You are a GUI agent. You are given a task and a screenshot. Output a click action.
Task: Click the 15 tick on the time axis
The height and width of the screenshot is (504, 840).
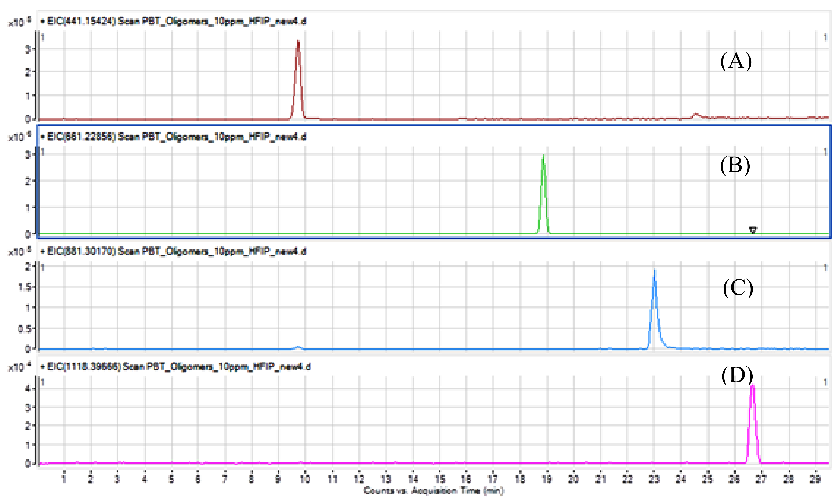click(440, 479)
